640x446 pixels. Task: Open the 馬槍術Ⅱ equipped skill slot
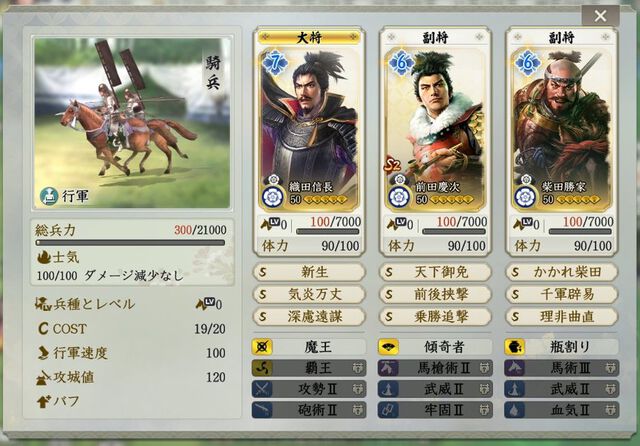[435, 368]
